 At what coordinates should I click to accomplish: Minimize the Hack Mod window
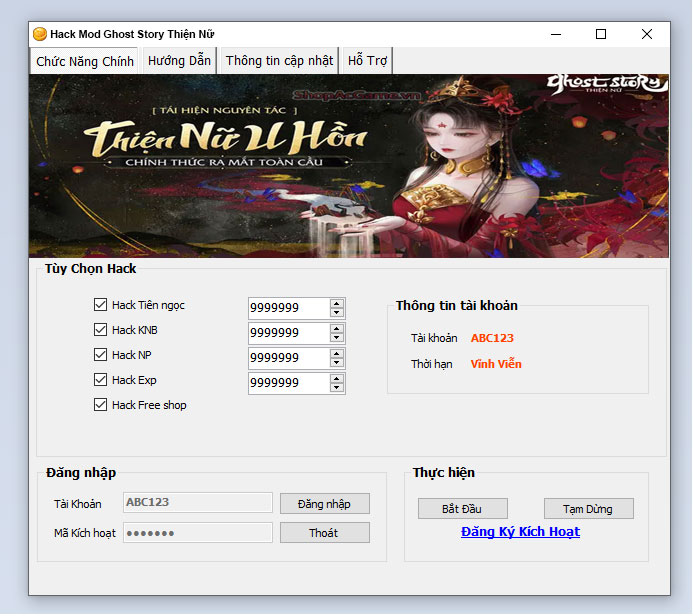pos(556,34)
